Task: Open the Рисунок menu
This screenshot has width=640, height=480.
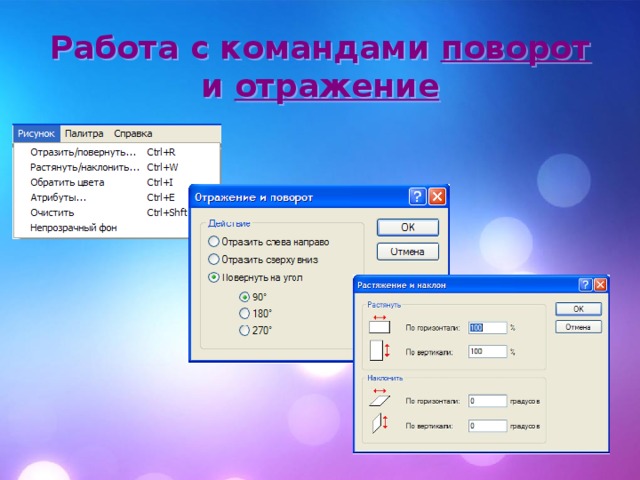Action: tap(36, 133)
